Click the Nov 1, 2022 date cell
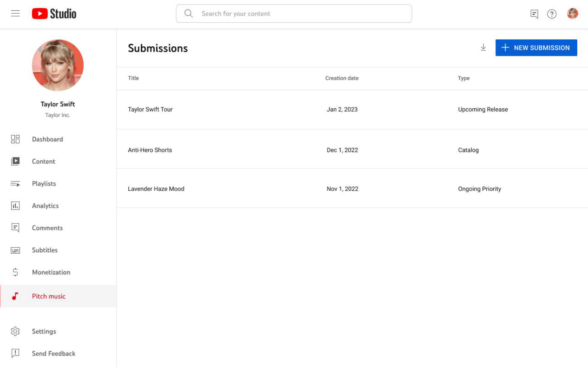This screenshot has height=367, width=588. pyautogui.click(x=342, y=189)
